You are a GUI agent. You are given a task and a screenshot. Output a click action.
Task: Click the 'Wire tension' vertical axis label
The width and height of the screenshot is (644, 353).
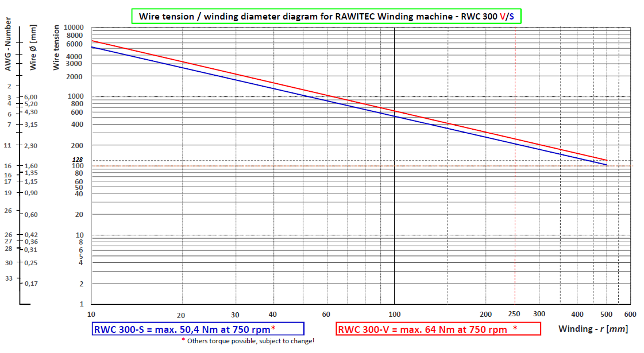(56, 47)
